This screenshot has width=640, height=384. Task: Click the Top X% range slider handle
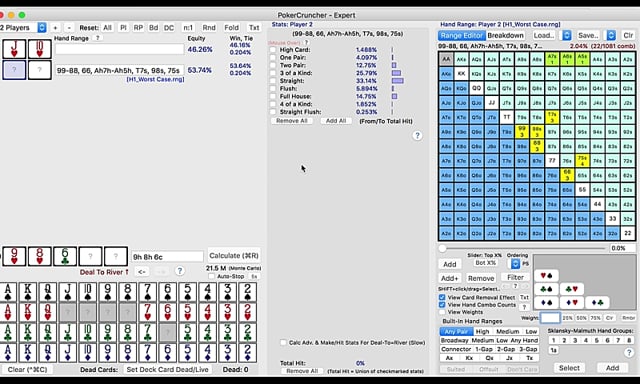442,248
